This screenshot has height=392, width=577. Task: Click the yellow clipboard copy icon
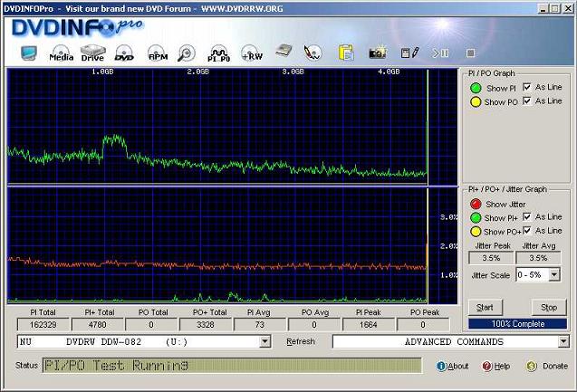pyautogui.click(x=346, y=53)
